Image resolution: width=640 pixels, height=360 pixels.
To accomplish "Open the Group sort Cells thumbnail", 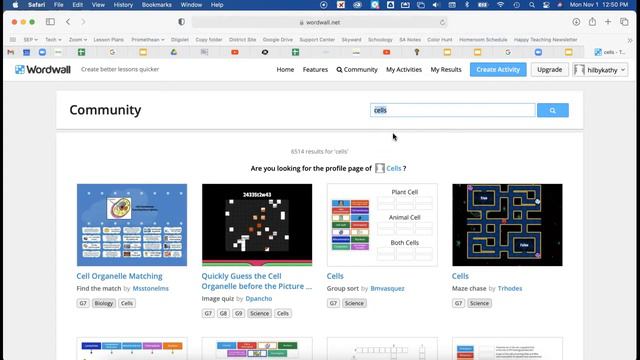I will (382, 225).
